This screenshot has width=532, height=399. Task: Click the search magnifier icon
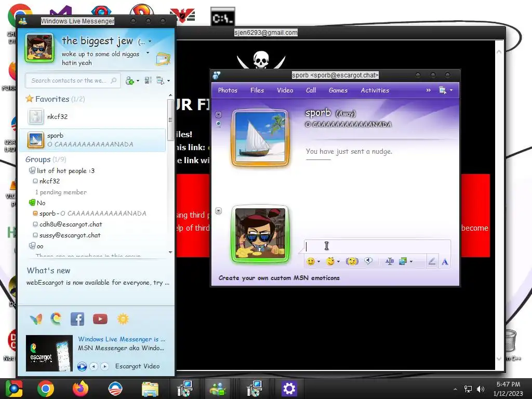(114, 81)
